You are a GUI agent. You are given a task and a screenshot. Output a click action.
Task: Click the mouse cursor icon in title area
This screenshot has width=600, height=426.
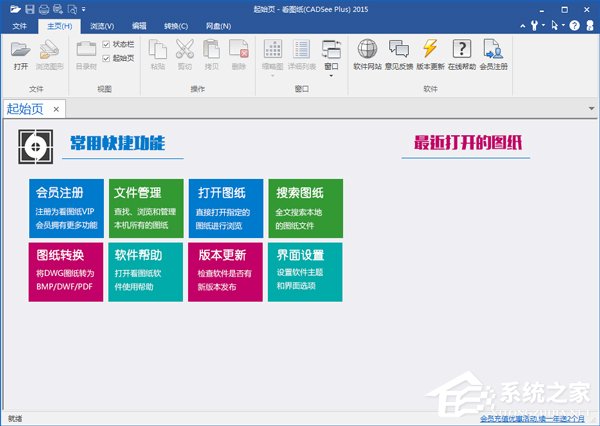[554, 26]
